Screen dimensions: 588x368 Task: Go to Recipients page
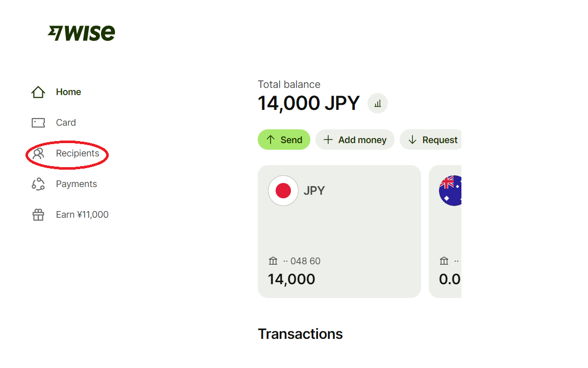78,153
